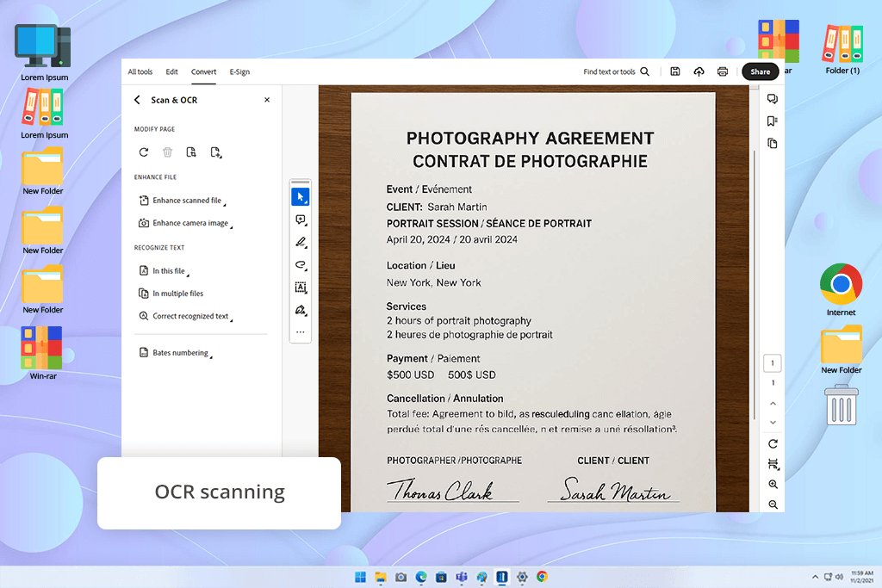Zoom in using the magnifier plus icon

(773, 485)
